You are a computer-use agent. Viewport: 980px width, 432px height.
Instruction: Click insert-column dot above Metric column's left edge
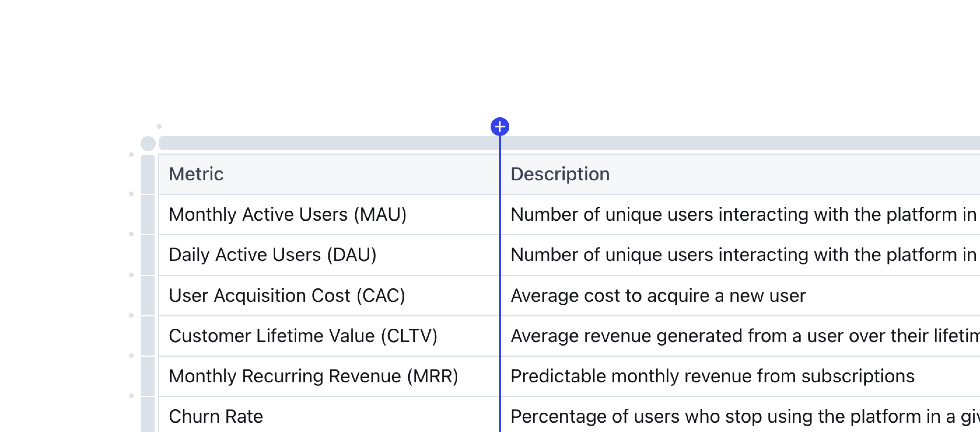tap(159, 127)
